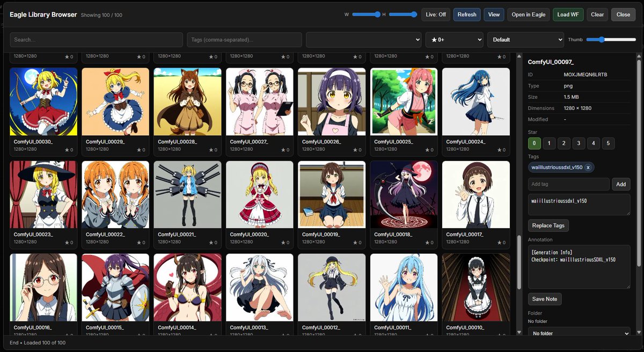Select thumbnail ComfyUI_00016_
This screenshot has height=352, width=644.
pyautogui.click(x=43, y=288)
